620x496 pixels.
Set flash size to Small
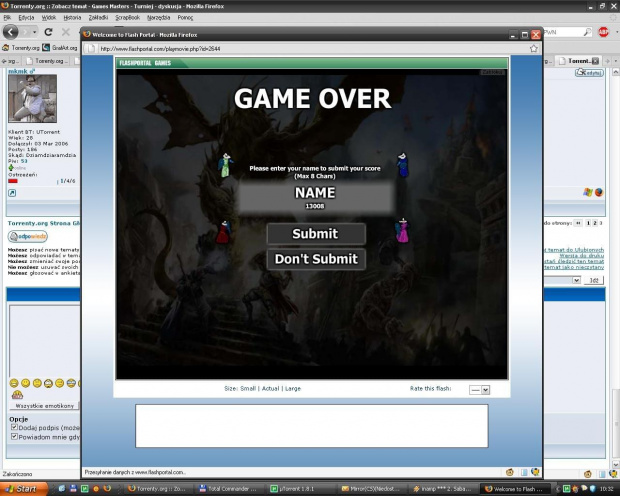pyautogui.click(x=248, y=388)
